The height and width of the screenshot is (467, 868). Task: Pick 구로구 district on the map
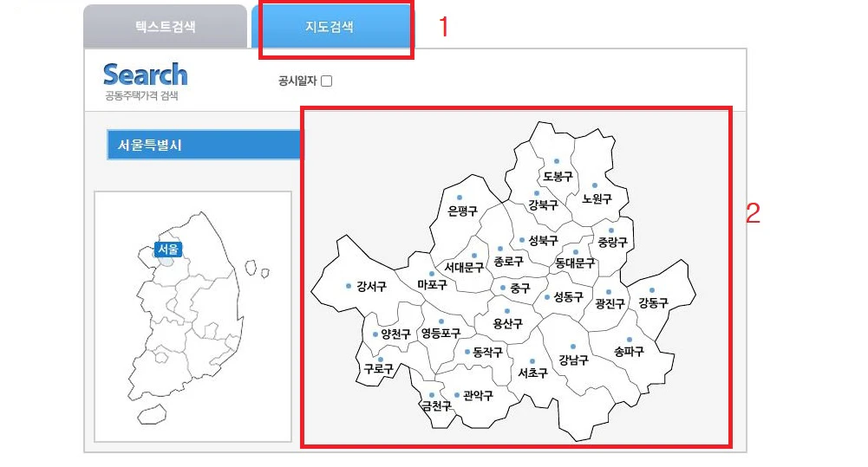(378, 368)
